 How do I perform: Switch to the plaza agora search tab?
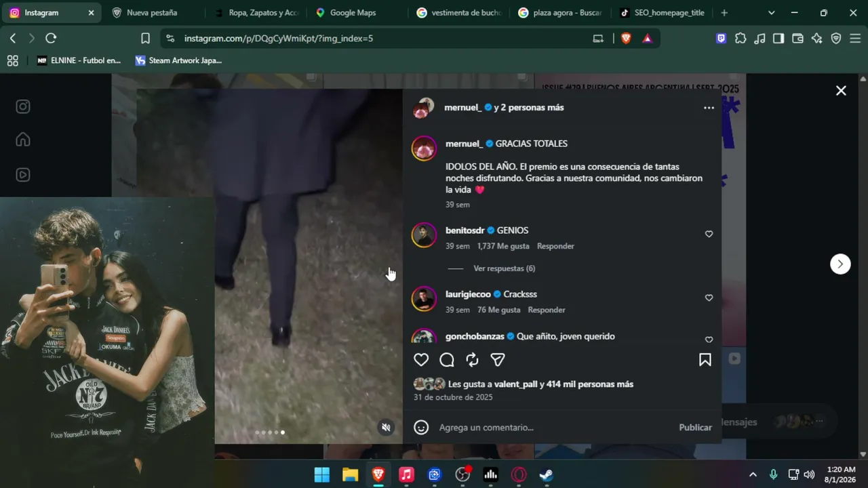click(560, 13)
